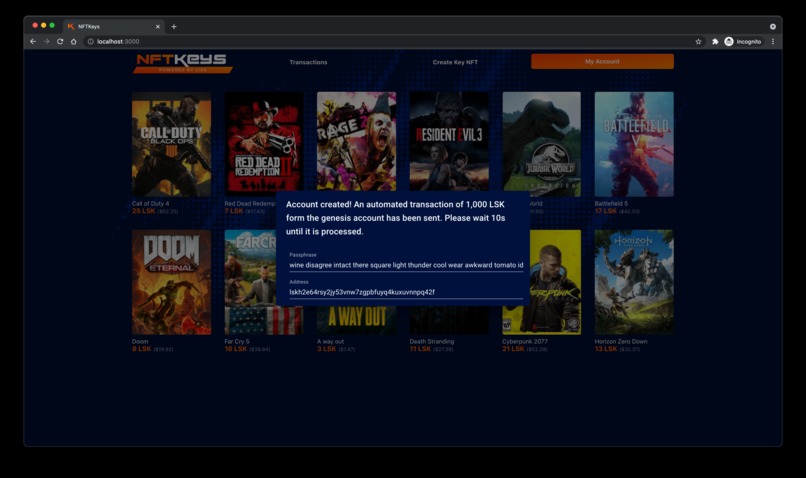Click the site info icon in address bar

[x=90, y=42]
